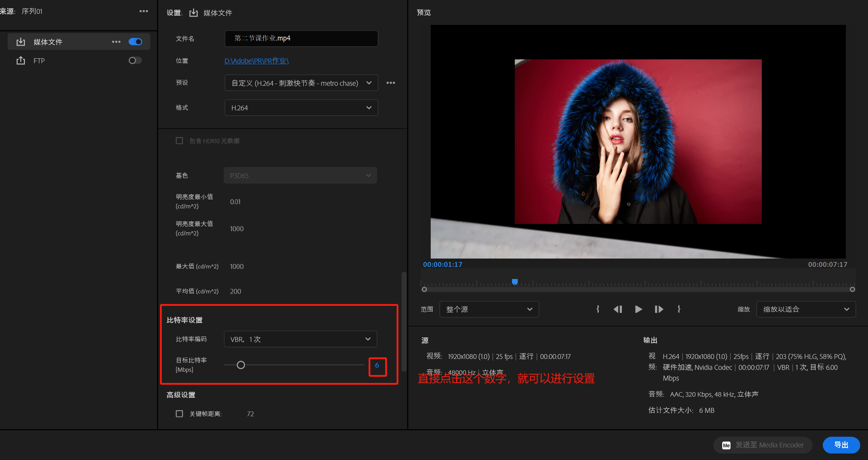This screenshot has height=460, width=868.
Task: Open three-dot options for 媒体文件 destination
Action: (x=116, y=42)
